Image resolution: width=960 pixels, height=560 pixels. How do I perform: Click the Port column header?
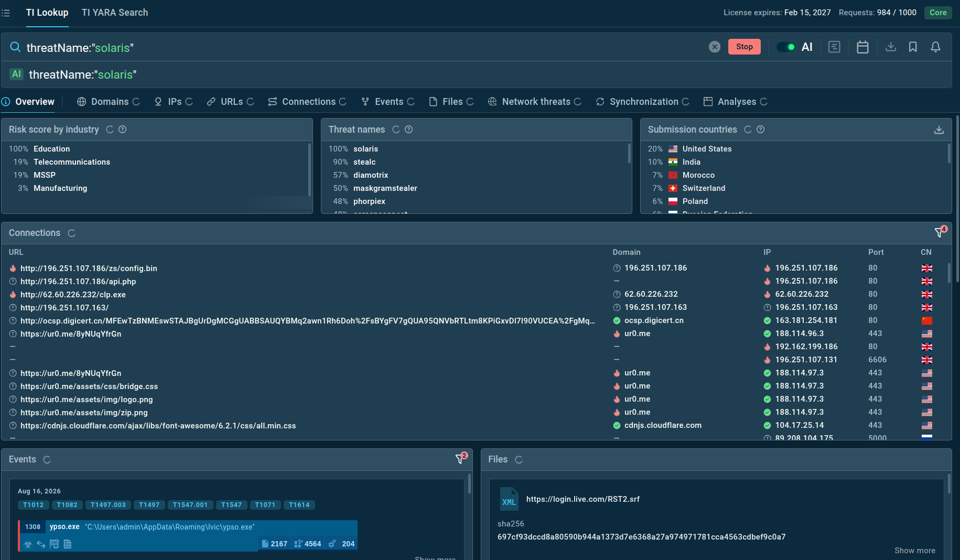(x=876, y=252)
